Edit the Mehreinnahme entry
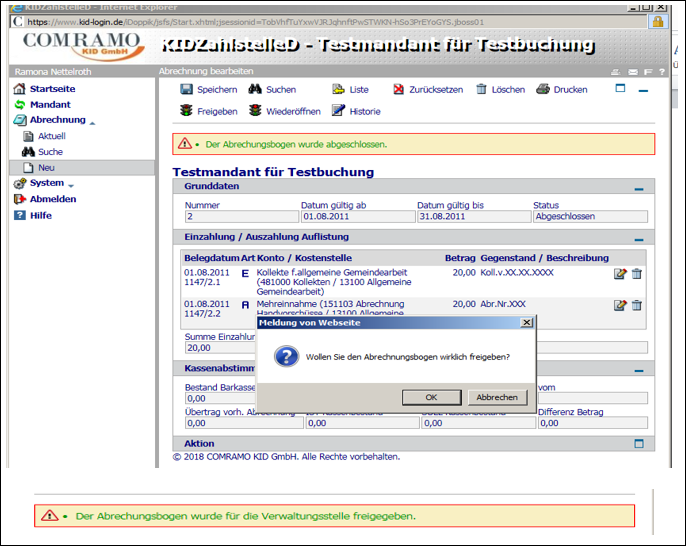Screen dimensions: 686x546 (x=620, y=305)
